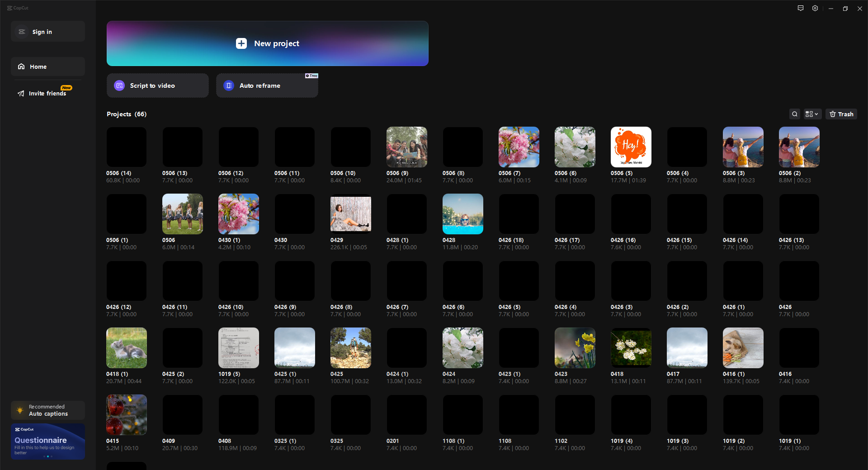This screenshot has height=470, width=868.
Task: Click the Invite friends paper plane icon
Action: (x=21, y=94)
